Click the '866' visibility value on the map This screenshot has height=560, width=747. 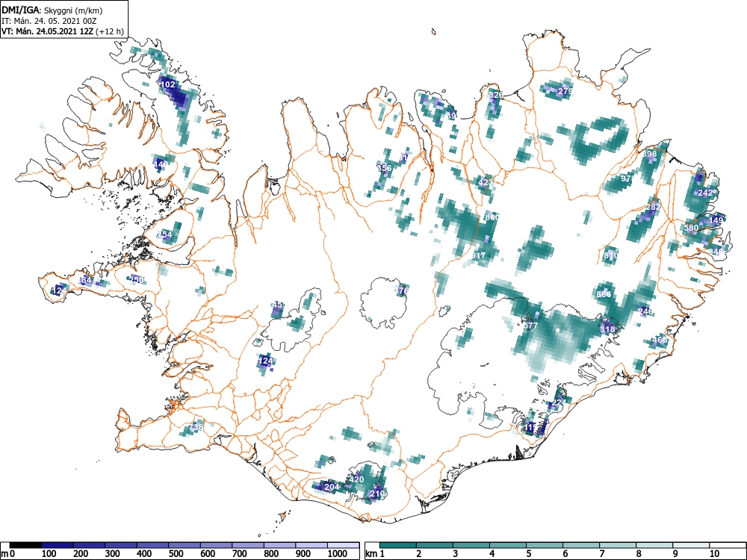pos(604,294)
